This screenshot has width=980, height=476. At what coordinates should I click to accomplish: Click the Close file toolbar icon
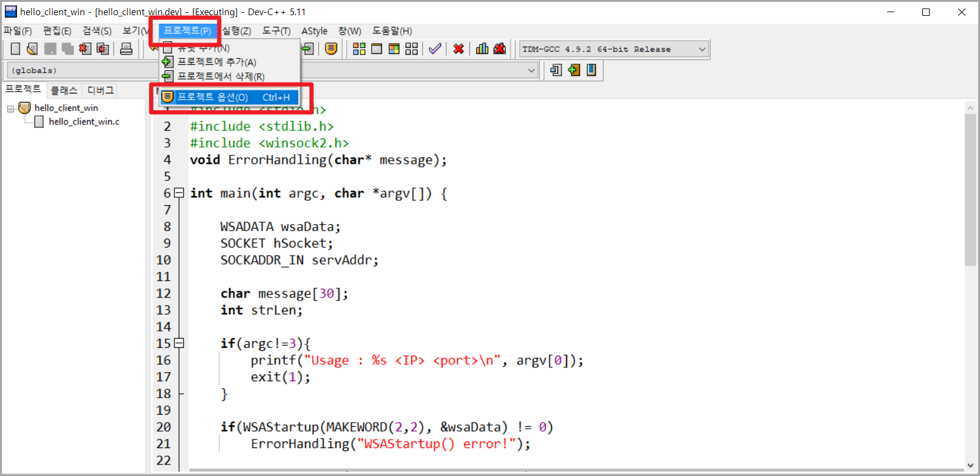[85, 49]
